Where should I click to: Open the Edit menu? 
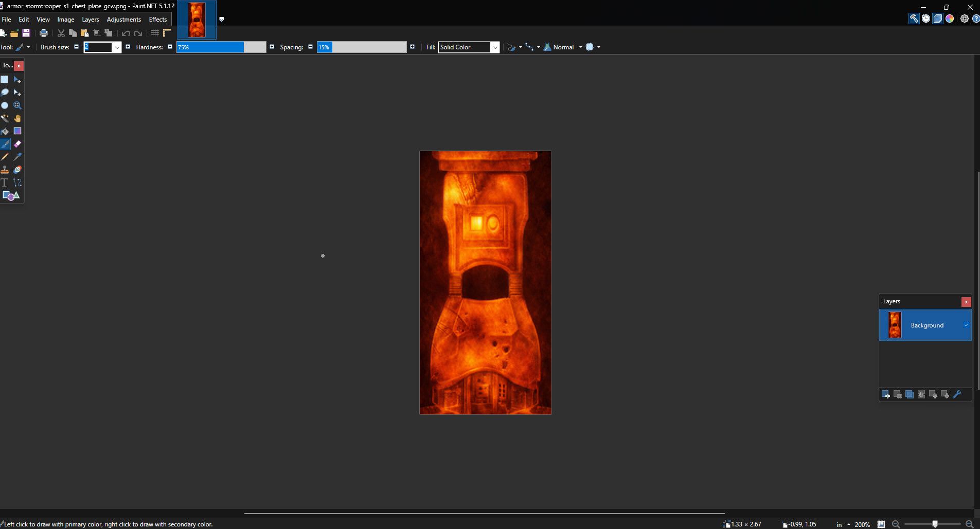[x=24, y=19]
